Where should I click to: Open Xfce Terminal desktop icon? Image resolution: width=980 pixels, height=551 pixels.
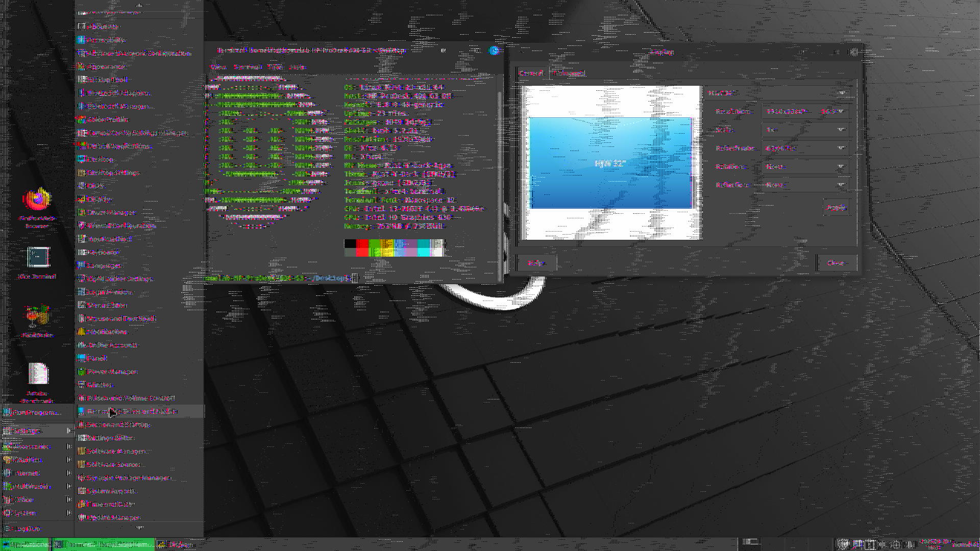tap(37, 263)
